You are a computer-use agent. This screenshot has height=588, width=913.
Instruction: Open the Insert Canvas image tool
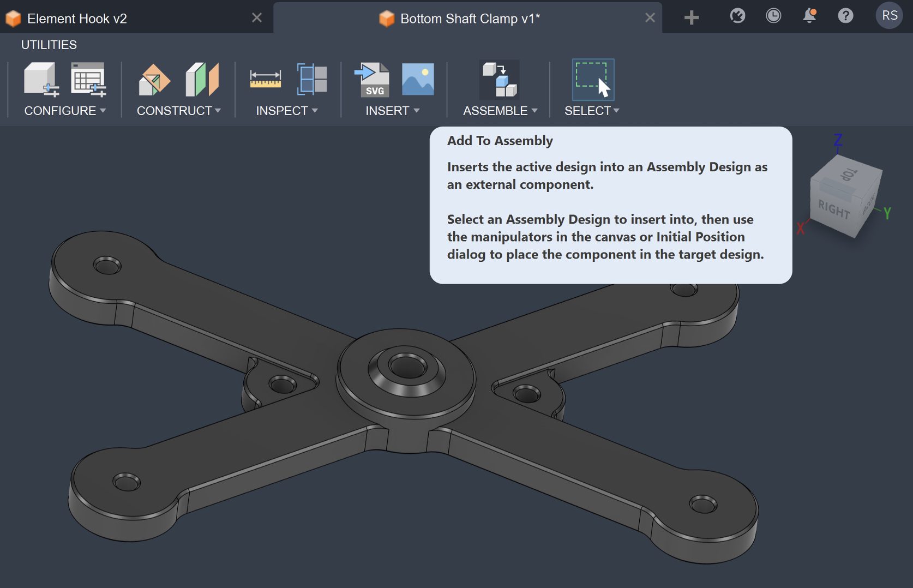click(417, 80)
